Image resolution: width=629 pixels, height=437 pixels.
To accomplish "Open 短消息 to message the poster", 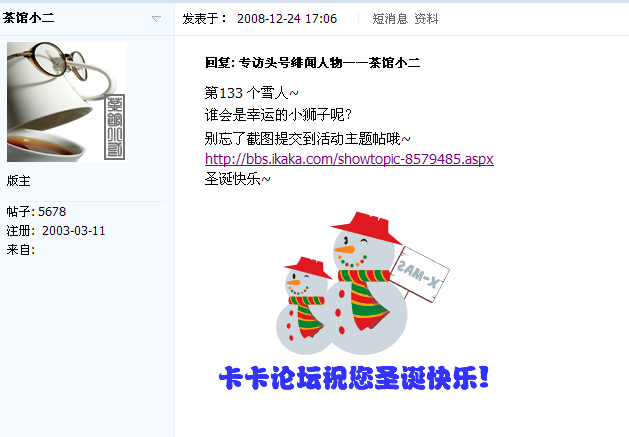I will [390, 19].
